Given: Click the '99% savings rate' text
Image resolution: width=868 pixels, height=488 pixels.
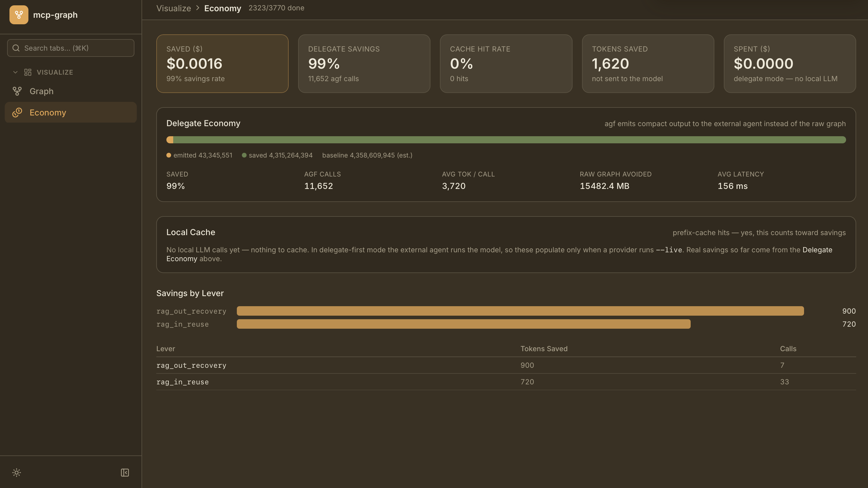Looking at the screenshot, I should point(195,78).
